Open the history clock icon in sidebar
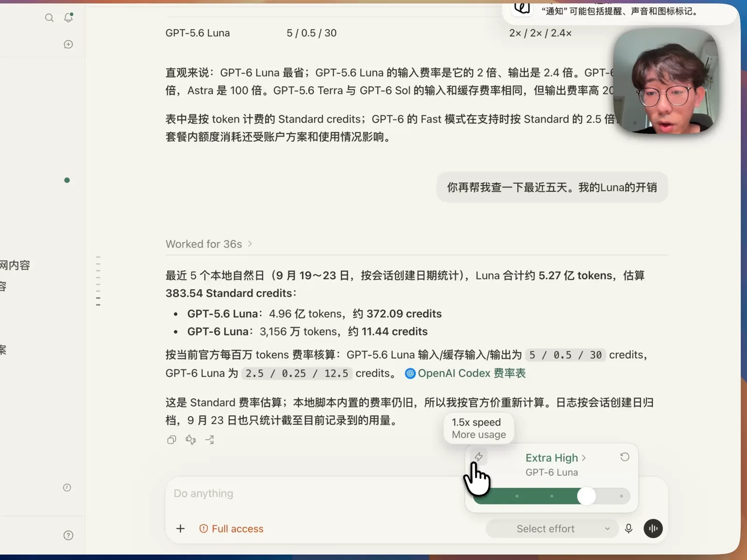The image size is (747, 560). [x=67, y=488]
